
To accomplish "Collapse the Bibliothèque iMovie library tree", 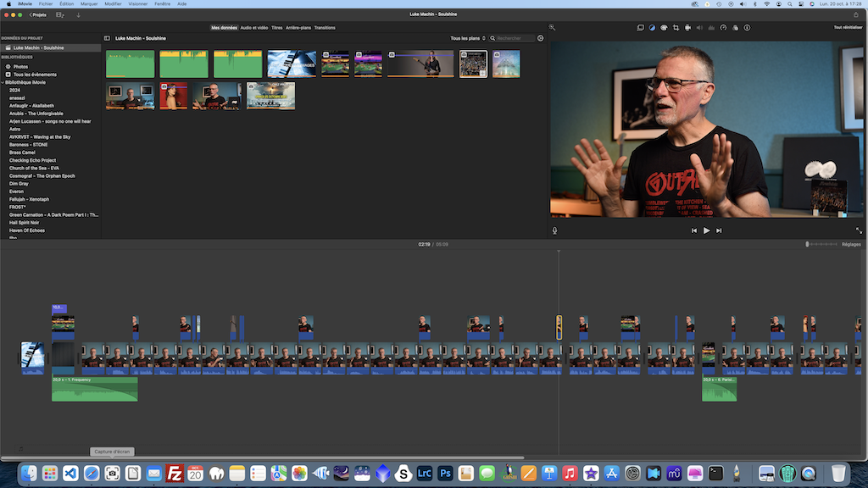I will pyautogui.click(x=3, y=81).
